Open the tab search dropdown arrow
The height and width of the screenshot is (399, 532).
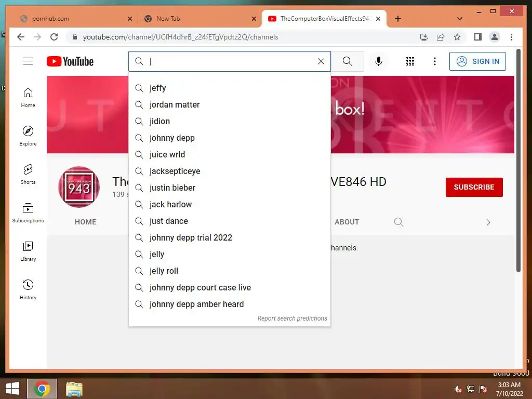460,19
